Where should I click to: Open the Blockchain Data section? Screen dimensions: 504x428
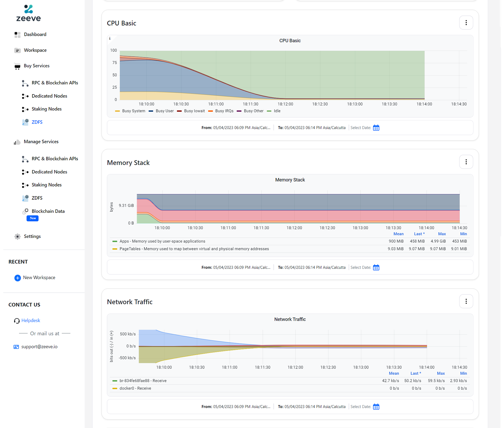48,211
